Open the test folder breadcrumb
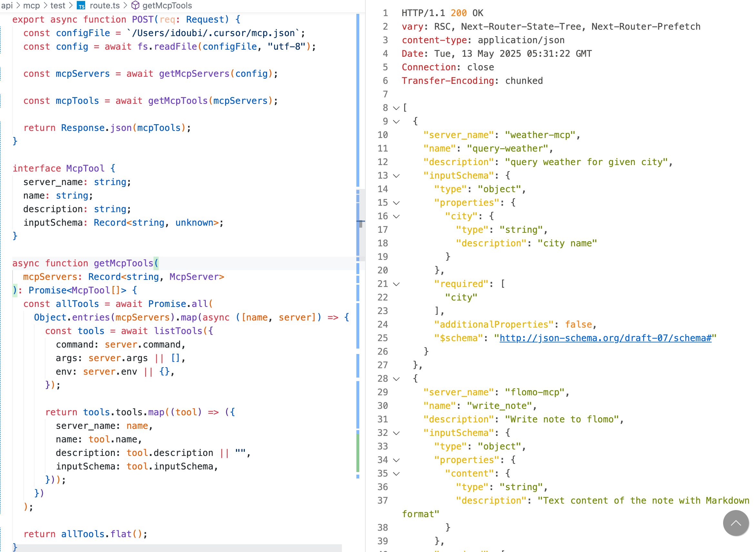This screenshot has height=552, width=756. pyautogui.click(x=57, y=5)
